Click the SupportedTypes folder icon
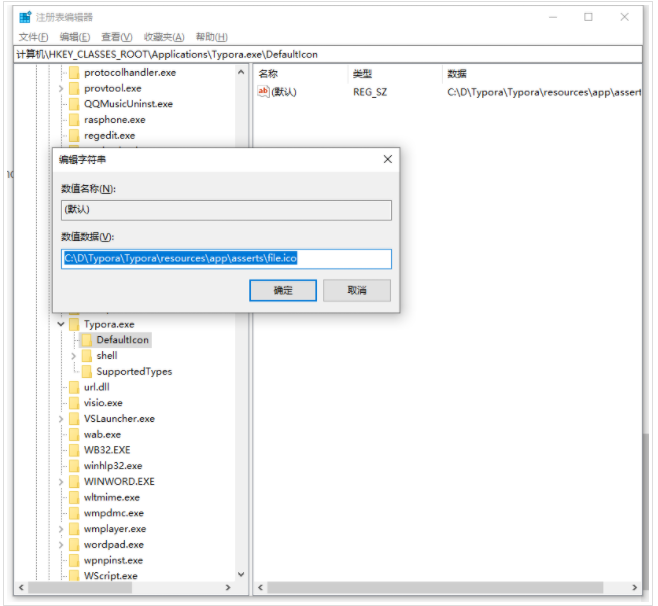The width and height of the screenshot is (658, 606). coord(87,371)
